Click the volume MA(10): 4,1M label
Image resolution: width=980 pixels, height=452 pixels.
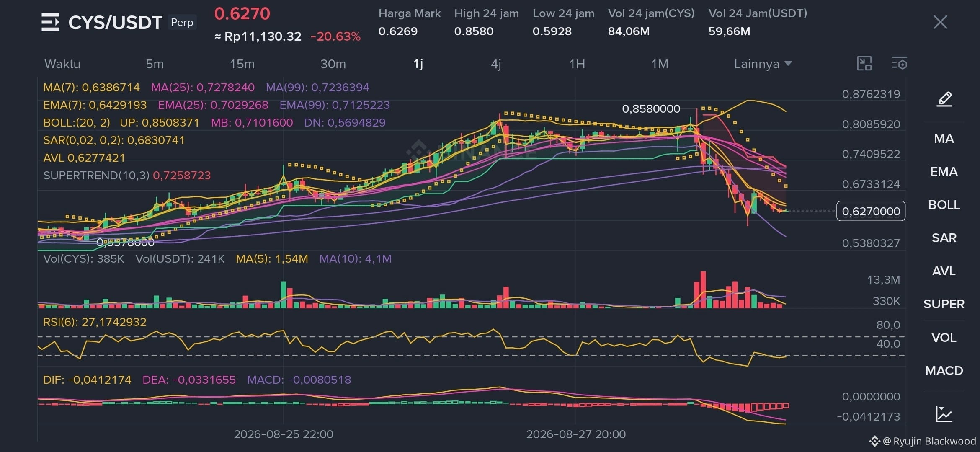pos(356,259)
